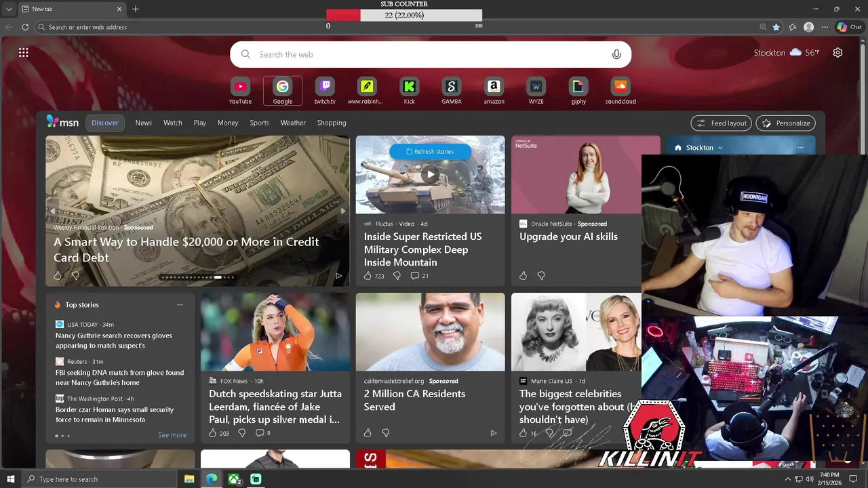The height and width of the screenshot is (488, 868).
Task: Click the Feed layout button
Action: (722, 123)
